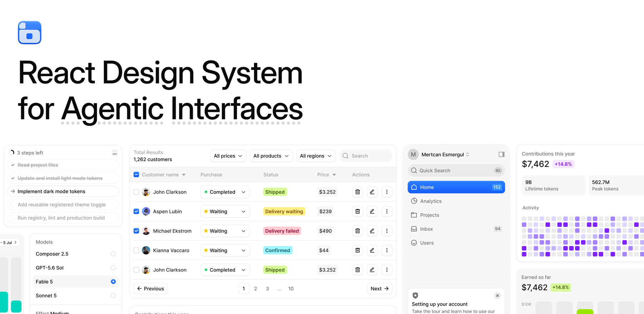Click Michael Ekstrom's avatar
The height and width of the screenshot is (314, 644).
coord(146,231)
